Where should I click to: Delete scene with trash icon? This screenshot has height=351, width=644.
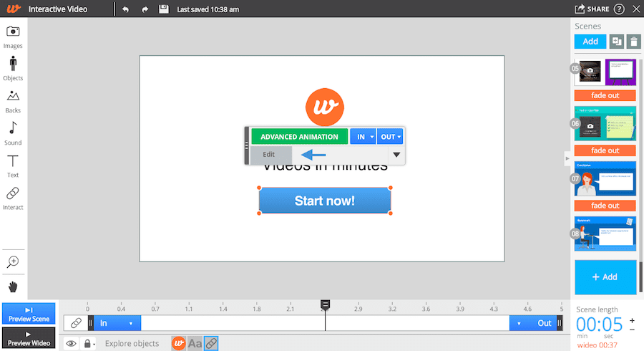(x=634, y=42)
